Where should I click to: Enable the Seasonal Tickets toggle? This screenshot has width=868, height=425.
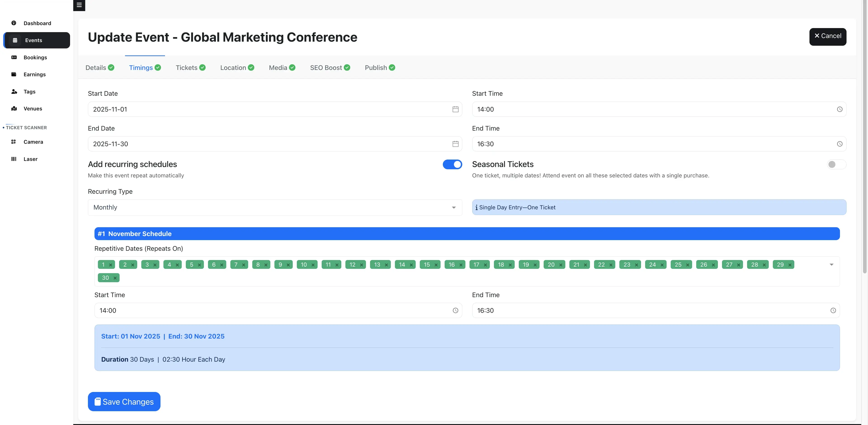(x=836, y=165)
